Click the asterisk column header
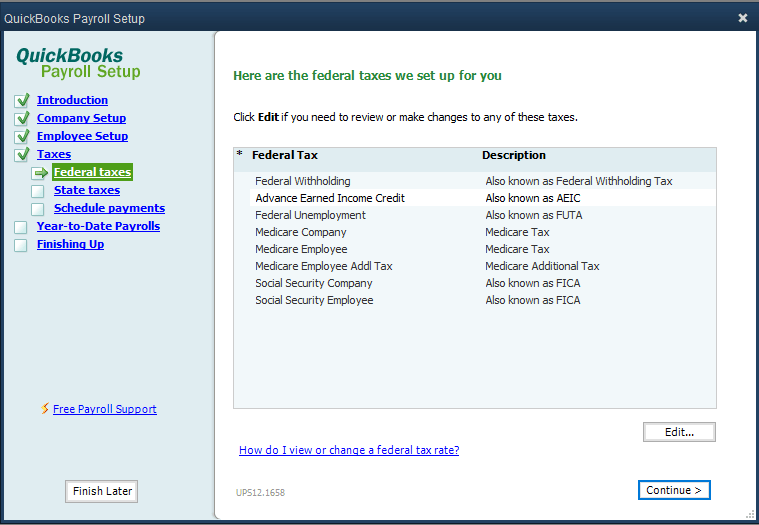 coord(240,154)
